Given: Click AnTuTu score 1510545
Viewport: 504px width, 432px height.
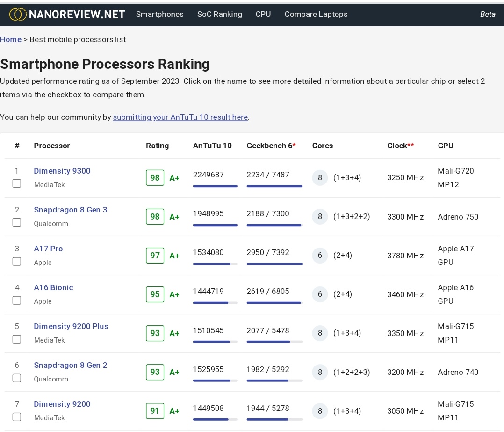Looking at the screenshot, I should (209, 331).
